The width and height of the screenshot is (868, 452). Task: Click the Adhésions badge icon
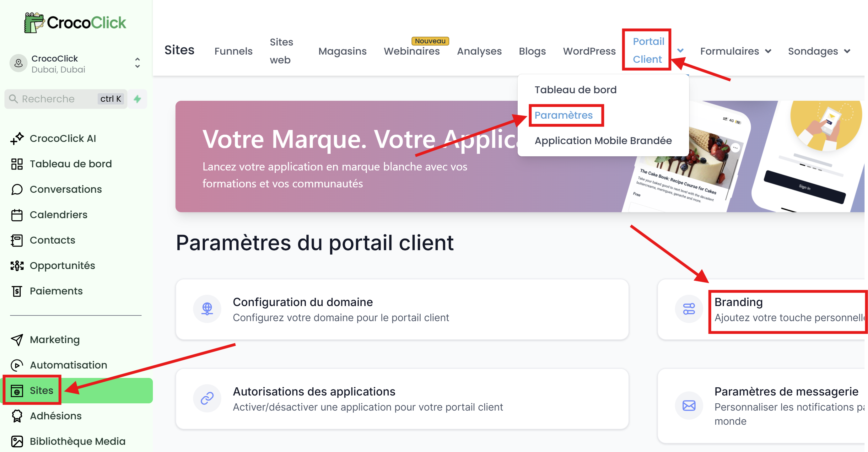17,416
